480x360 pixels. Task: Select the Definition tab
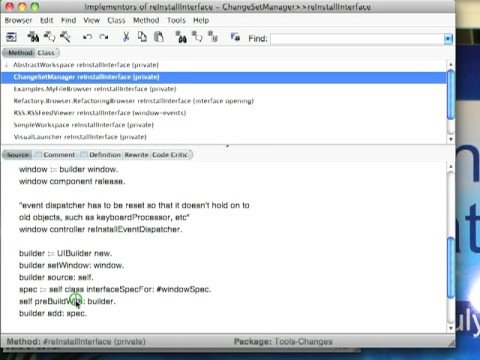[101, 155]
